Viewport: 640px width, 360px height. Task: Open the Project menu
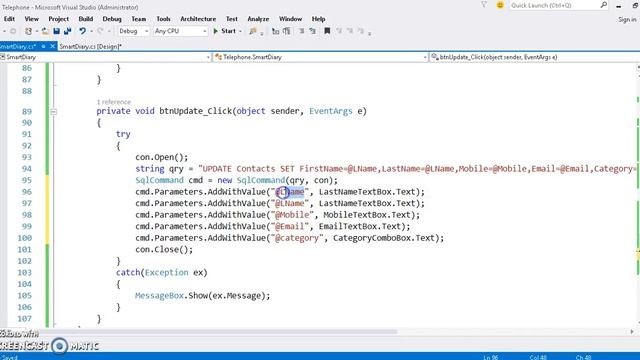(58, 19)
